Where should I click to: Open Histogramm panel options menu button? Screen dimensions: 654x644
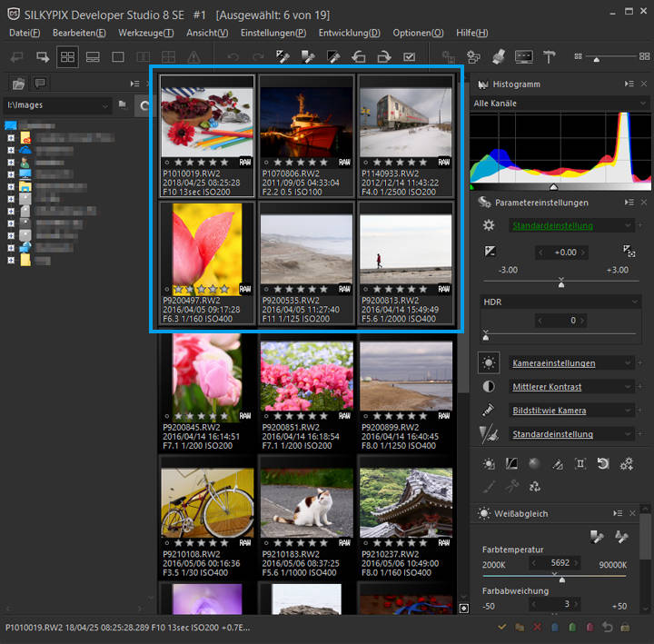click(629, 84)
